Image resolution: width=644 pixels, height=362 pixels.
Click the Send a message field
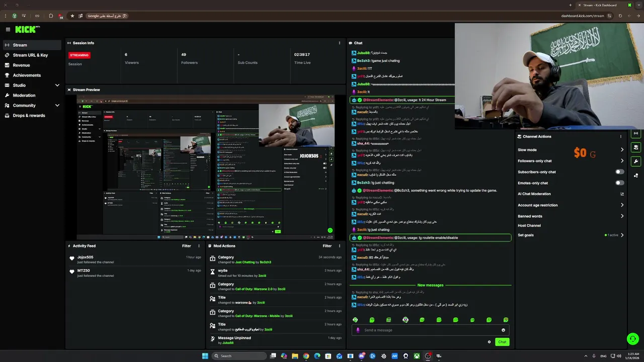point(431,330)
